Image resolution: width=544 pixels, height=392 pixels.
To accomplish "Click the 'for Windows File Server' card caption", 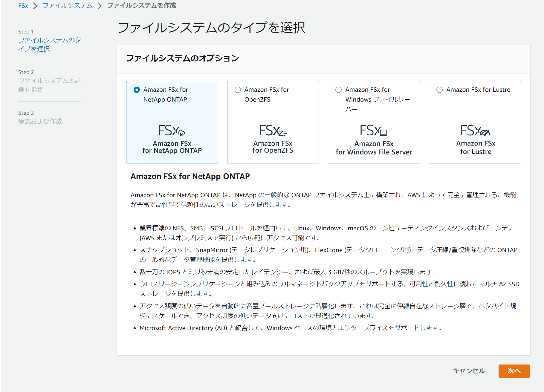I will click(374, 152).
